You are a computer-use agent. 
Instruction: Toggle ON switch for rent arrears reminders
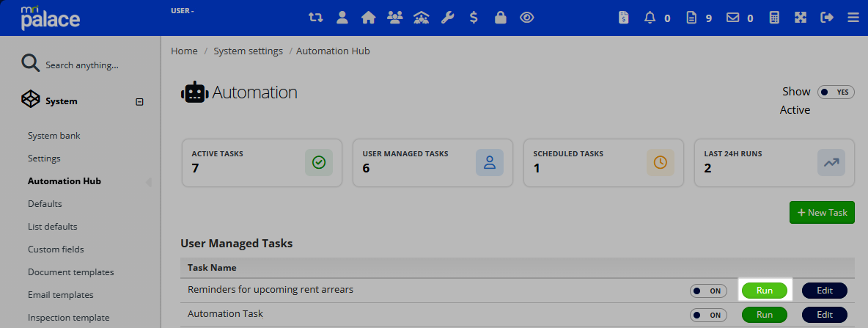(x=709, y=291)
